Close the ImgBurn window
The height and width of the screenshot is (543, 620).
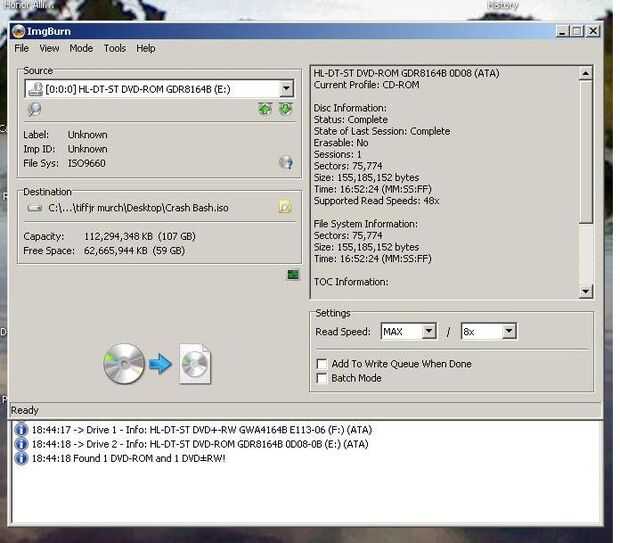(593, 31)
